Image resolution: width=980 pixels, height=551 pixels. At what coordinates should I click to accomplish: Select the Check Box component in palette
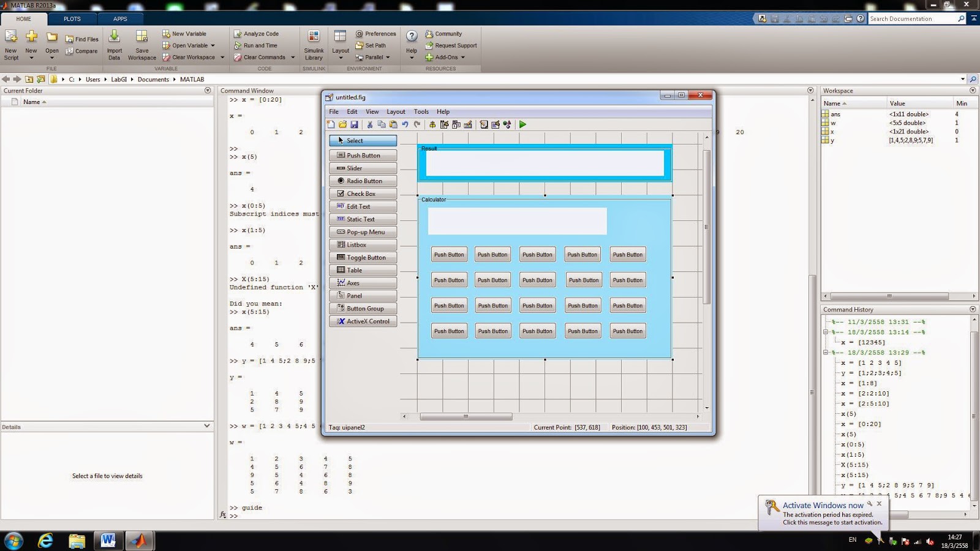(363, 194)
